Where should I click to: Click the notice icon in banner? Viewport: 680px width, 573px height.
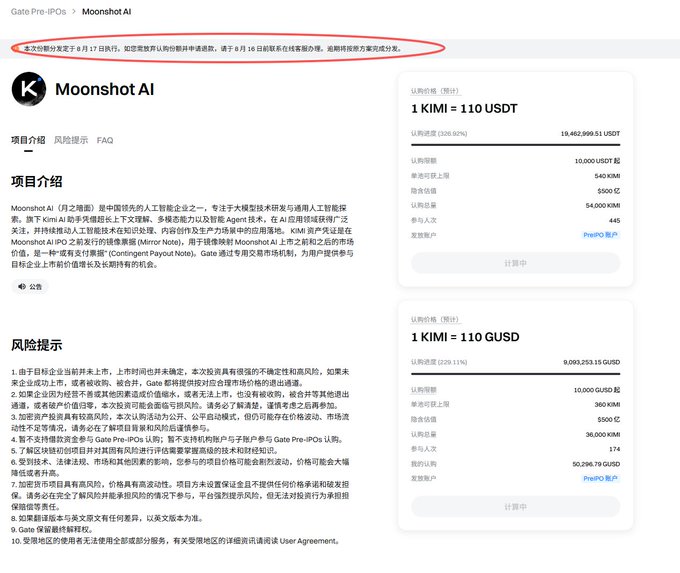pyautogui.click(x=17, y=49)
